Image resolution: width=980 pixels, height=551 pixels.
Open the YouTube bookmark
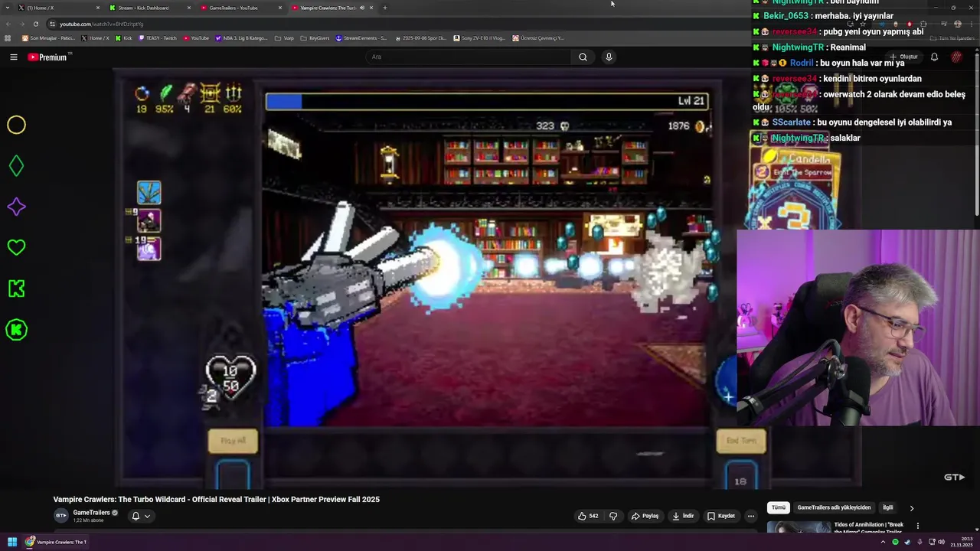[196, 38]
